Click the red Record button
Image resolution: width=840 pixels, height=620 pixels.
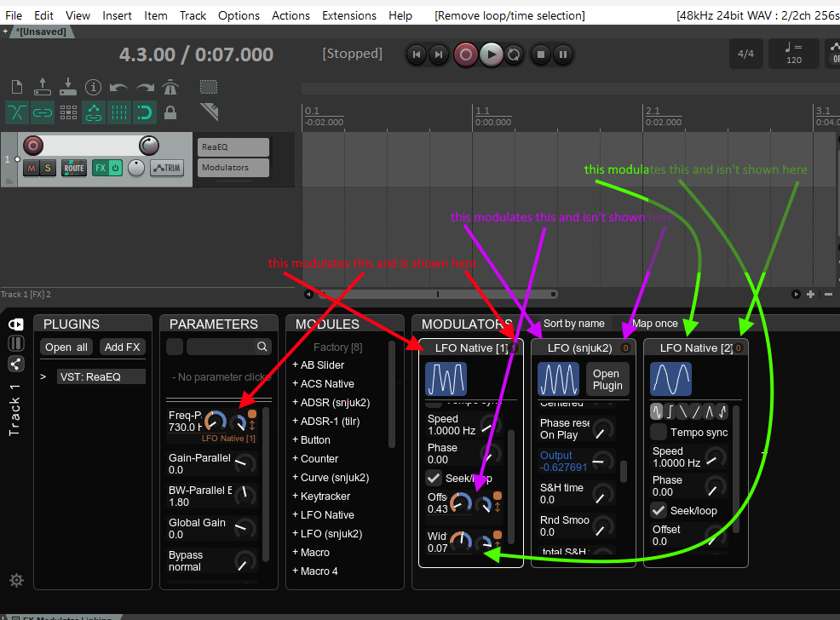pos(465,54)
